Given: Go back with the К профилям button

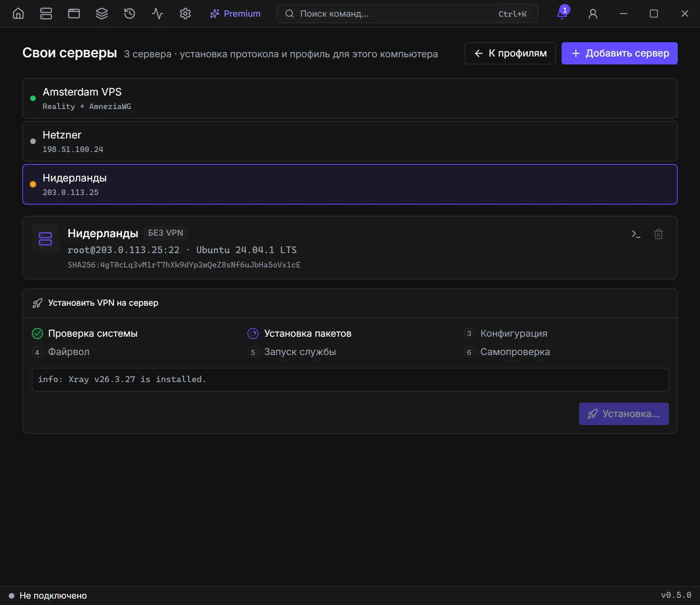Looking at the screenshot, I should (x=510, y=53).
